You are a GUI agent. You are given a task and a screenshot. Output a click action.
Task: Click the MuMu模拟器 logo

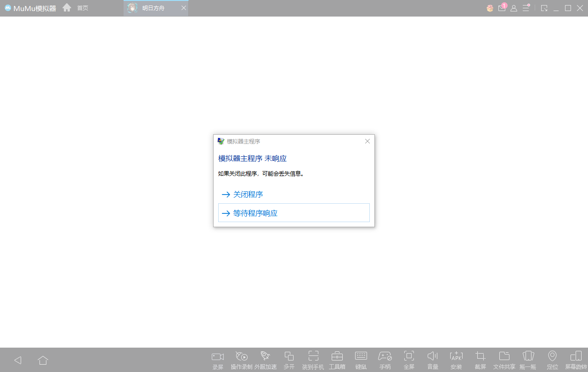[30, 8]
